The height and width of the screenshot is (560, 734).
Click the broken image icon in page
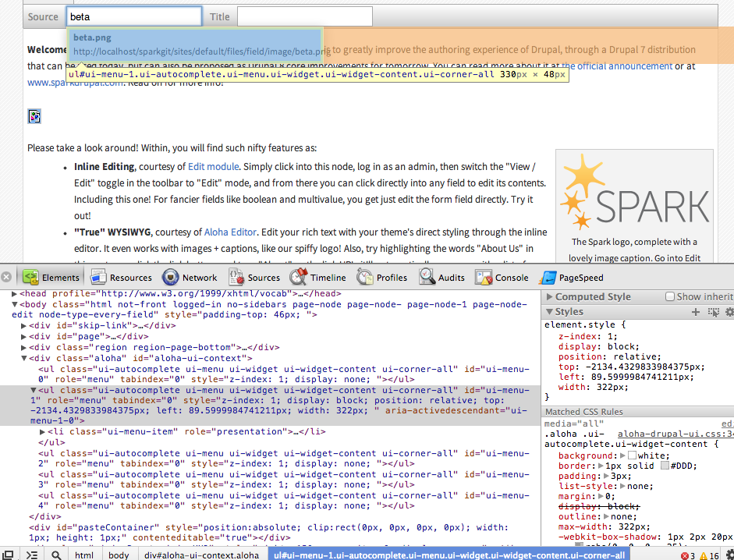(x=34, y=116)
